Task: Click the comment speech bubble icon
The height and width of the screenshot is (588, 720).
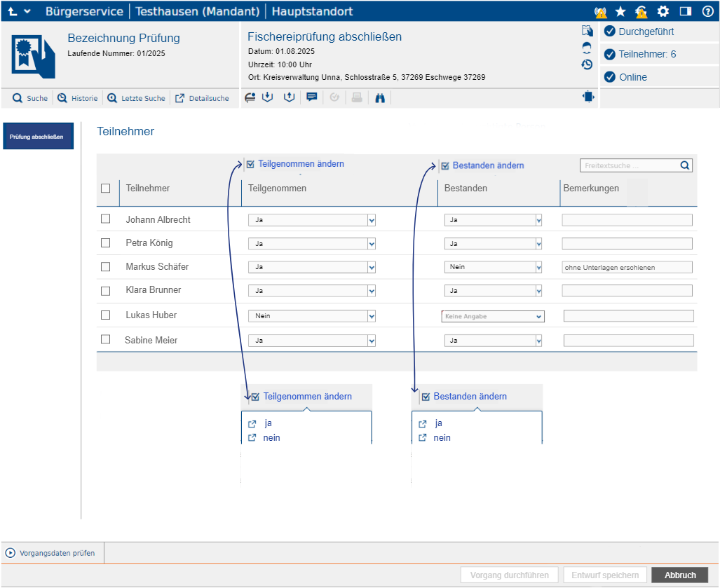Action: (x=312, y=98)
